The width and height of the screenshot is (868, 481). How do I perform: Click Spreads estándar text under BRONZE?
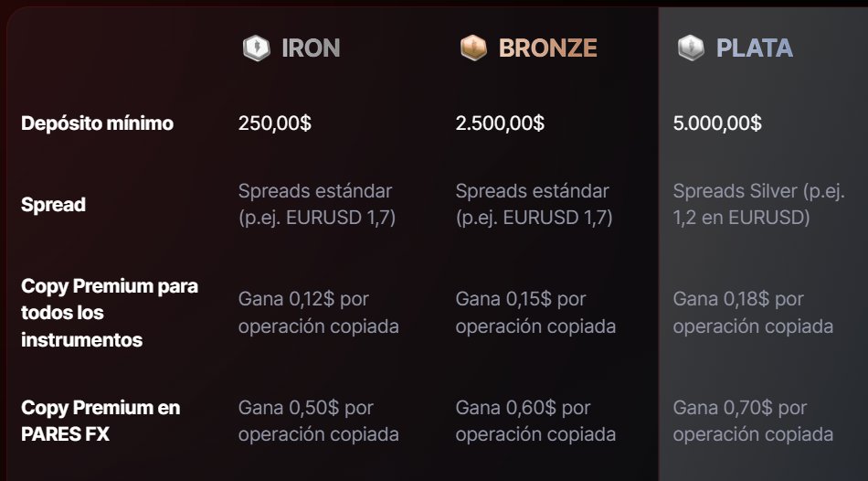[533, 204]
